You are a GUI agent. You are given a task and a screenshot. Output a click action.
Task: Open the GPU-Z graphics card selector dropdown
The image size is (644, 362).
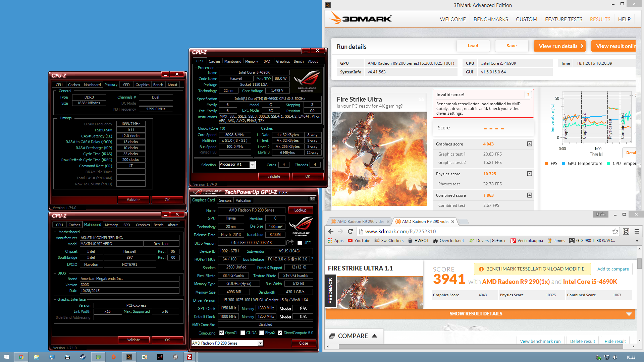pyautogui.click(x=260, y=343)
